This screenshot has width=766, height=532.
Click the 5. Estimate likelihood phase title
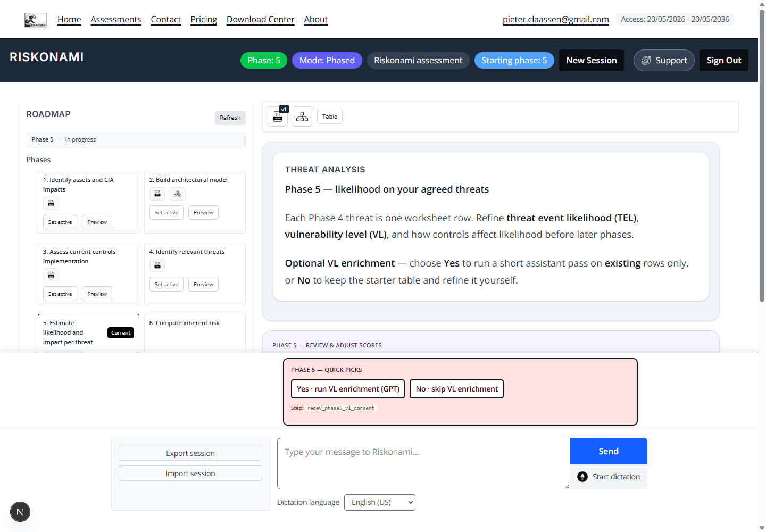point(68,333)
